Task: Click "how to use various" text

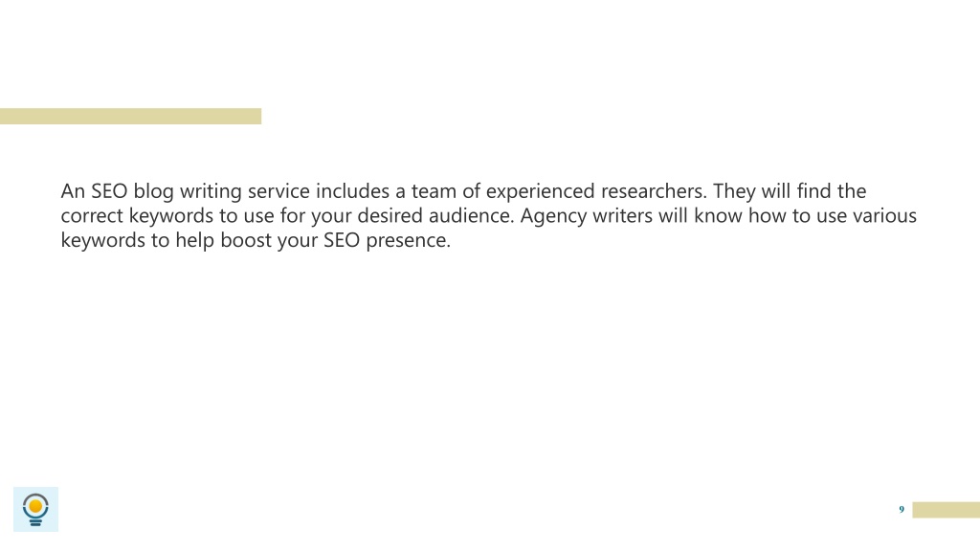Action: point(833,216)
